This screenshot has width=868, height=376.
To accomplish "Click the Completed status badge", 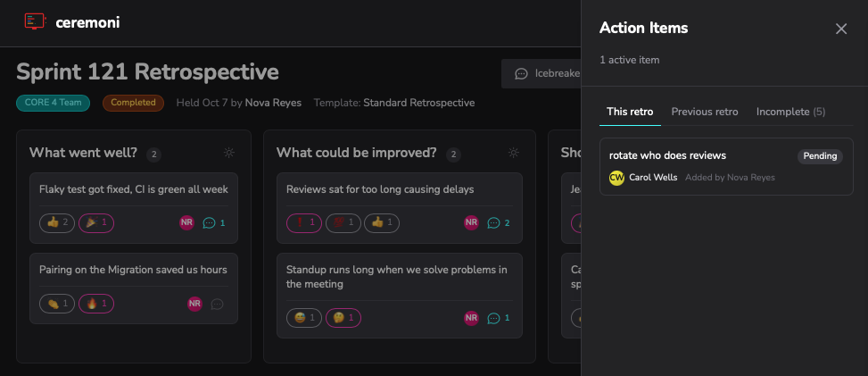I will click(133, 103).
